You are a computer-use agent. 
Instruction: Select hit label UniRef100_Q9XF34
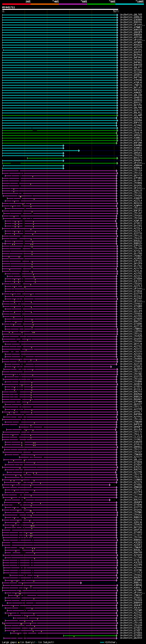pyautogui.click(x=131, y=530)
